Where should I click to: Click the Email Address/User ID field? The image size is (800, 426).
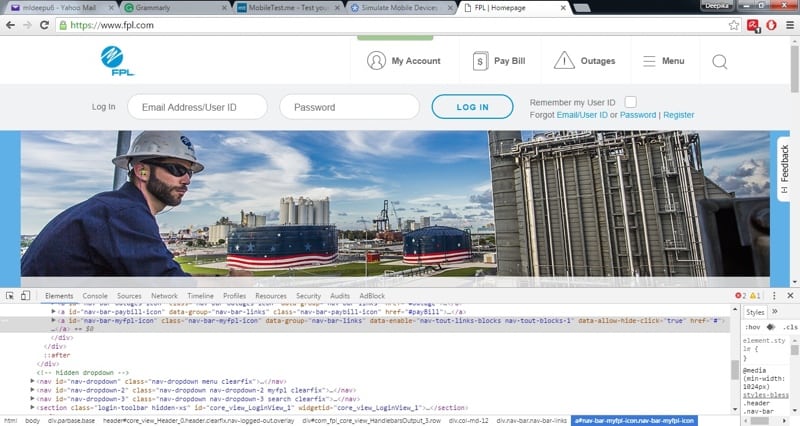[197, 107]
